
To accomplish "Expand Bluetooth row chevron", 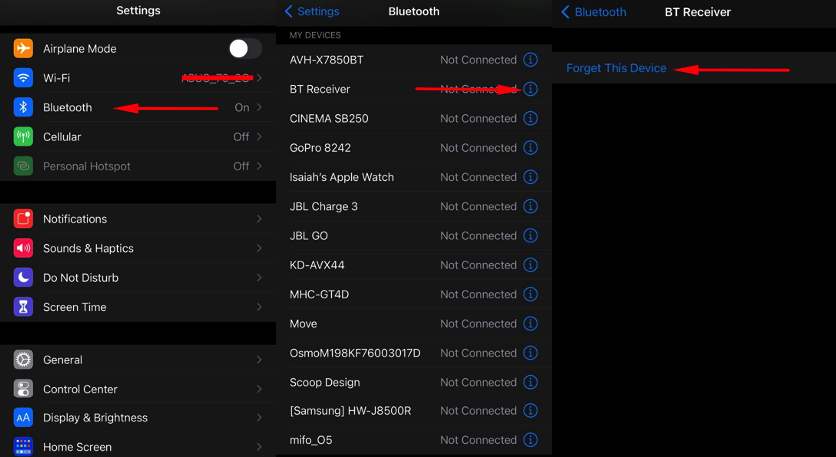I will 259,107.
